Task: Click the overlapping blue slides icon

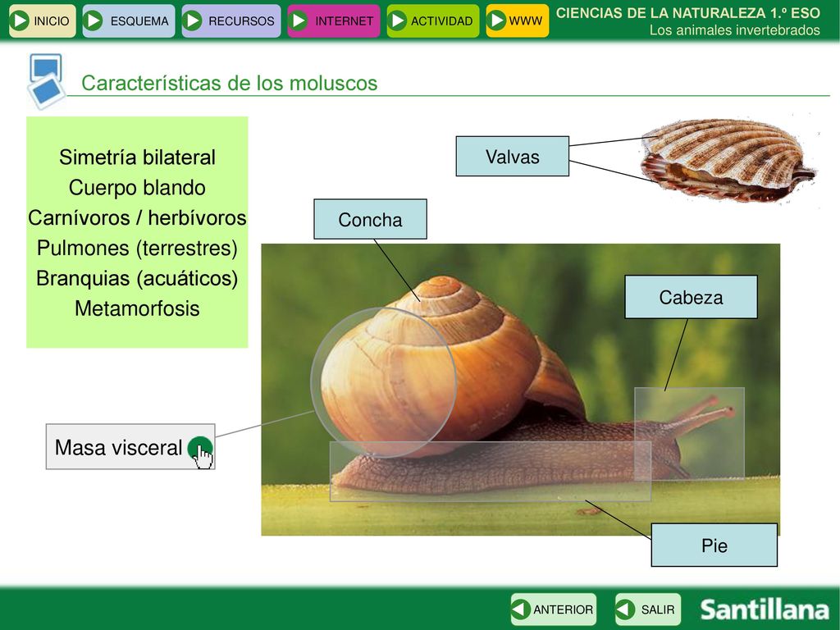Action: [x=46, y=81]
